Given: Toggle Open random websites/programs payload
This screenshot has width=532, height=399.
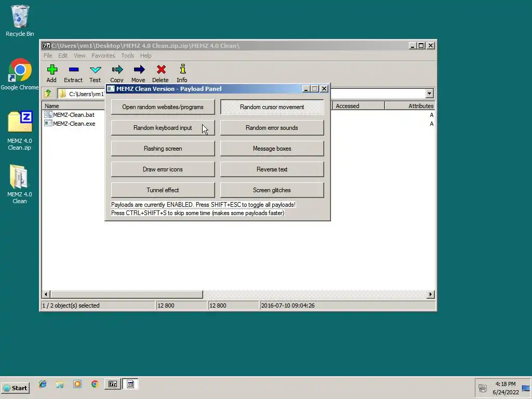Looking at the screenshot, I should (x=163, y=107).
